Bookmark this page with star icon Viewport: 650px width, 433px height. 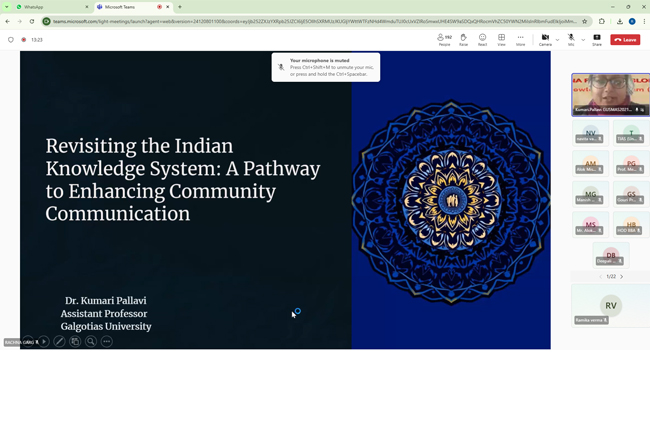585,22
